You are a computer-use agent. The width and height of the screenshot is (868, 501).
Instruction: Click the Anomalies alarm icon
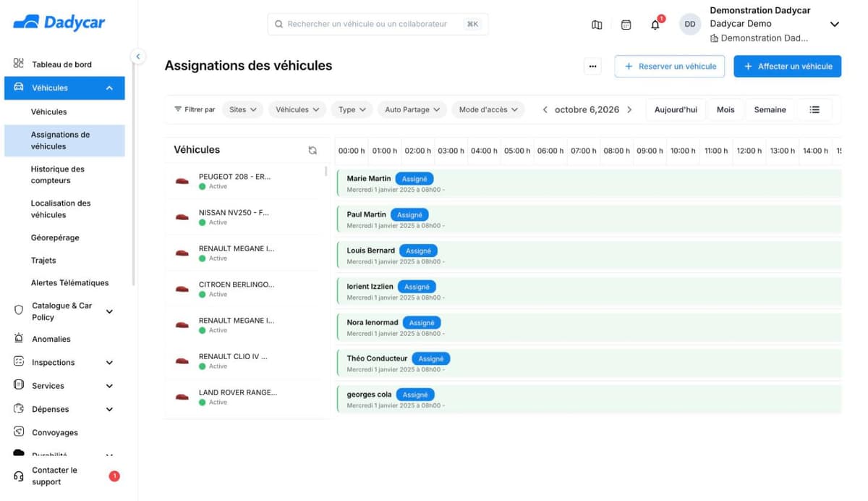(x=19, y=338)
